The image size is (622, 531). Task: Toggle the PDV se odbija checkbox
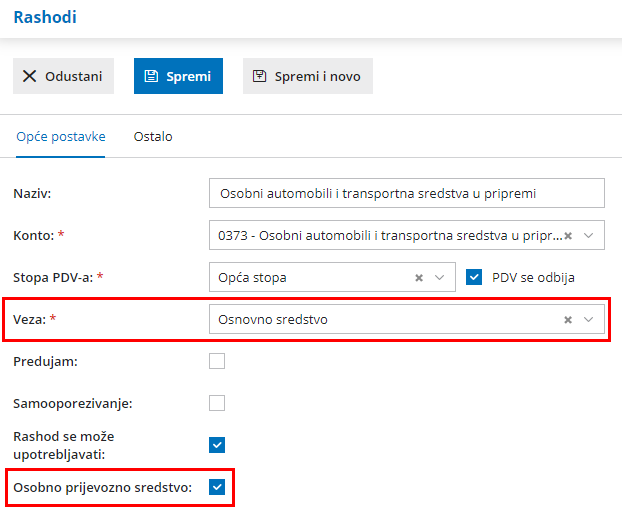[x=474, y=277]
